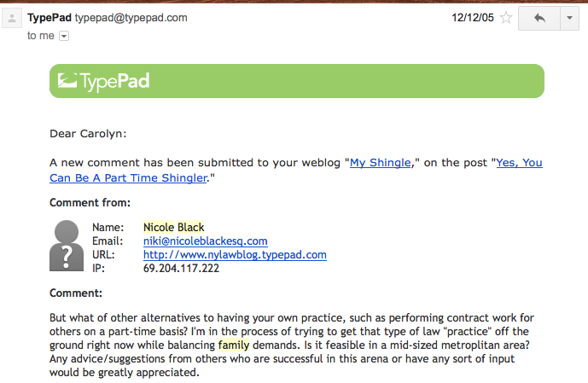Click the bold sender name TypePad
588x383 pixels.
pyautogui.click(x=49, y=17)
